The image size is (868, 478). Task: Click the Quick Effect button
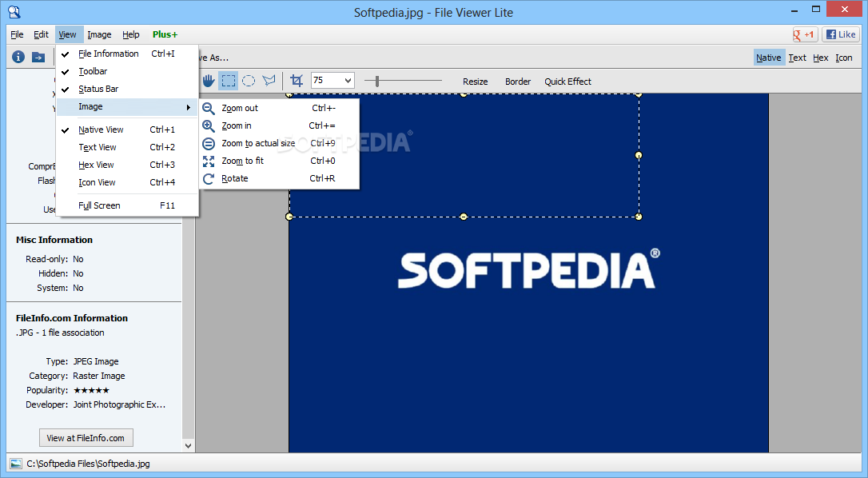tap(567, 82)
